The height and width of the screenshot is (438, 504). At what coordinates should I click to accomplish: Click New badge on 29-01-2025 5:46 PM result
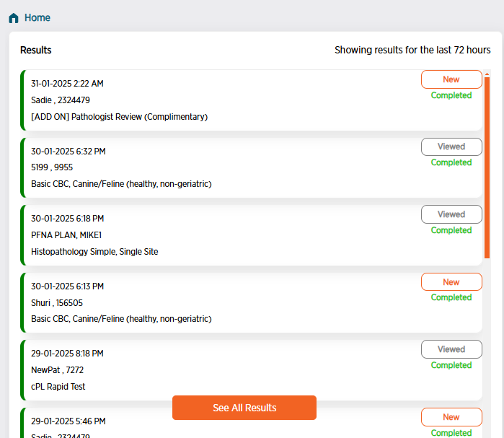(x=451, y=417)
